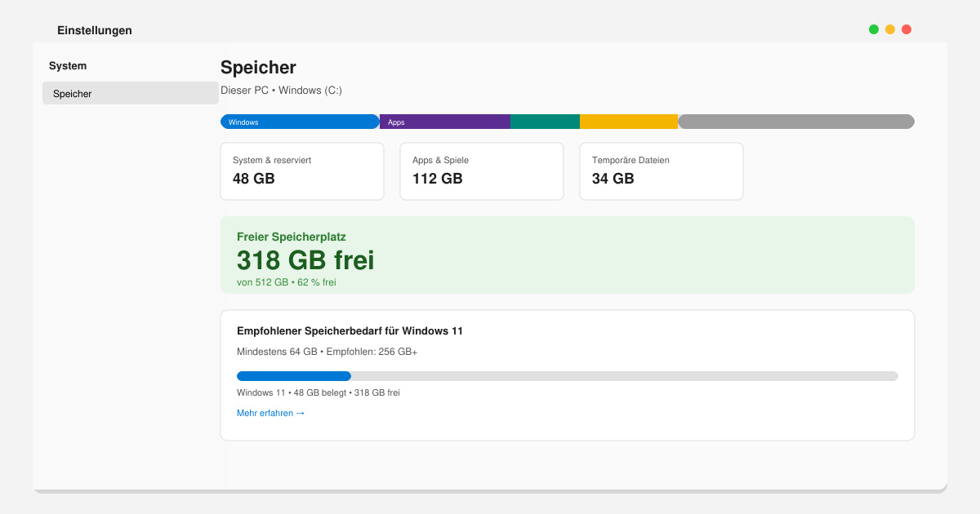The height and width of the screenshot is (514, 980).
Task: Select Speicher in the sidebar
Action: [x=131, y=93]
